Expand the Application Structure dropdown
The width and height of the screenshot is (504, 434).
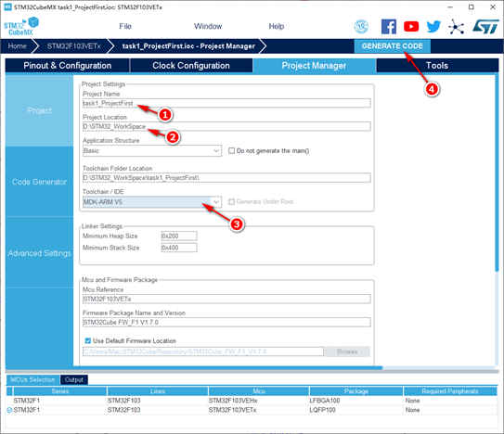click(x=152, y=150)
